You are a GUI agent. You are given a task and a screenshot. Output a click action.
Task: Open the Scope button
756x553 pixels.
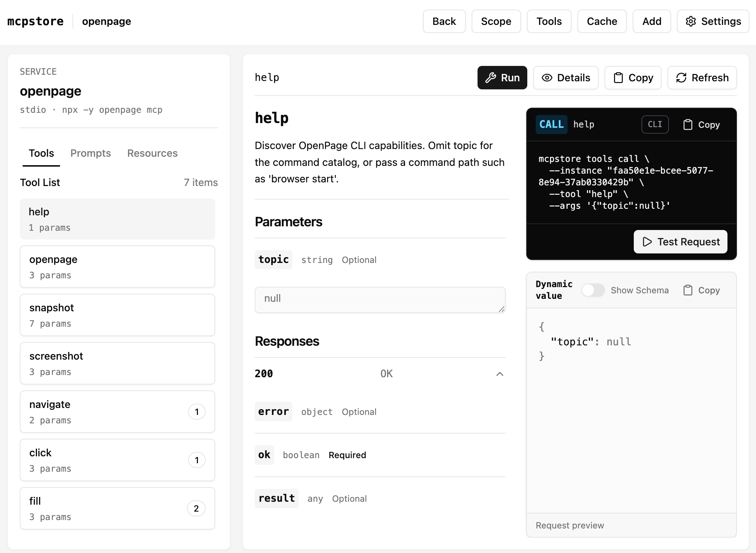pyautogui.click(x=496, y=21)
